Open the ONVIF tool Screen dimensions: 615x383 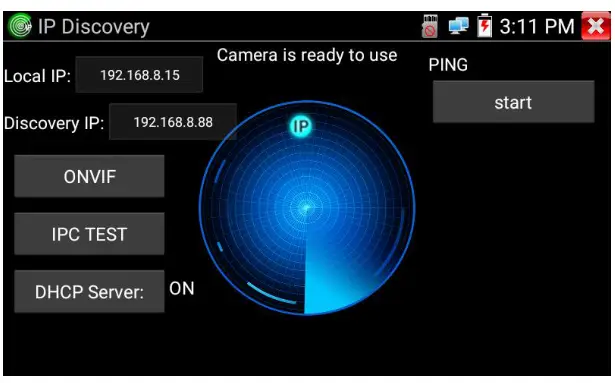[x=89, y=176]
